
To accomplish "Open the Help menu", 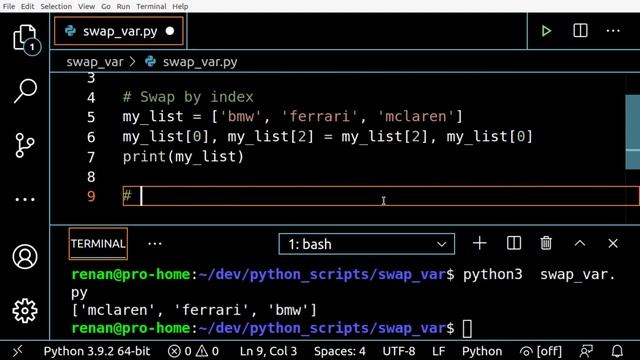I will (x=180, y=7).
